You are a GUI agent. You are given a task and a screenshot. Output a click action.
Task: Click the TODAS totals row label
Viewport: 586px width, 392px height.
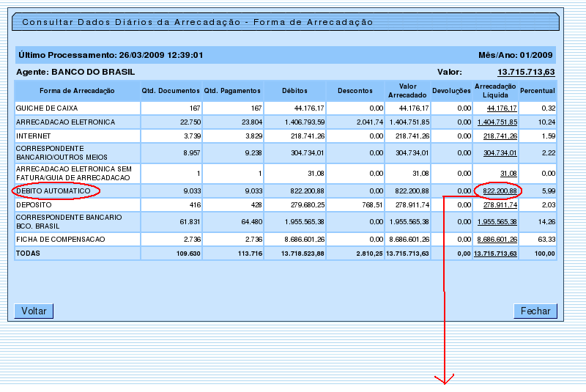click(29, 254)
